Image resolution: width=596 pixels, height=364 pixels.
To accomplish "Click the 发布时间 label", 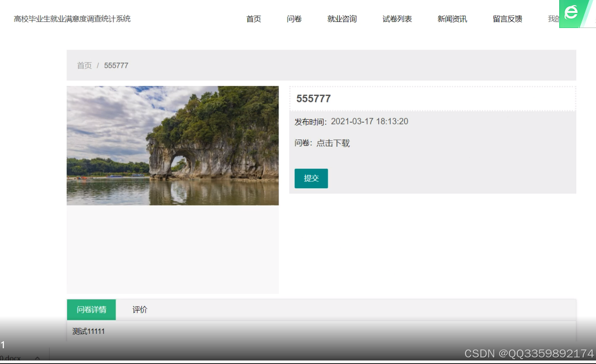I will [311, 122].
